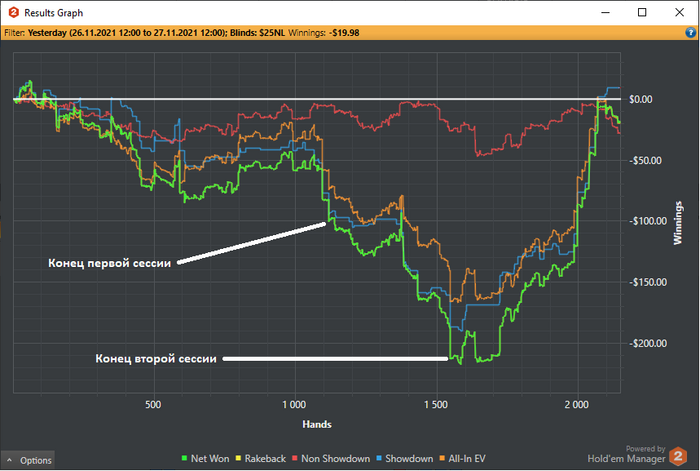Click the -$200.00 axis label

coord(648,343)
